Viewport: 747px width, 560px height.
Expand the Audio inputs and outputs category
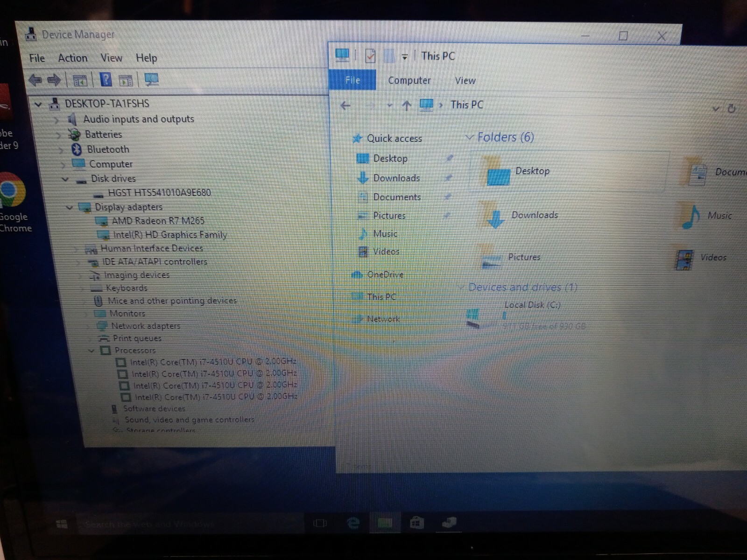56,120
